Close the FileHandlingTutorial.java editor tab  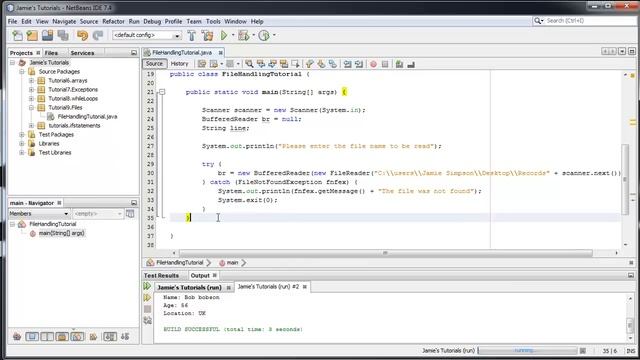tap(220, 53)
